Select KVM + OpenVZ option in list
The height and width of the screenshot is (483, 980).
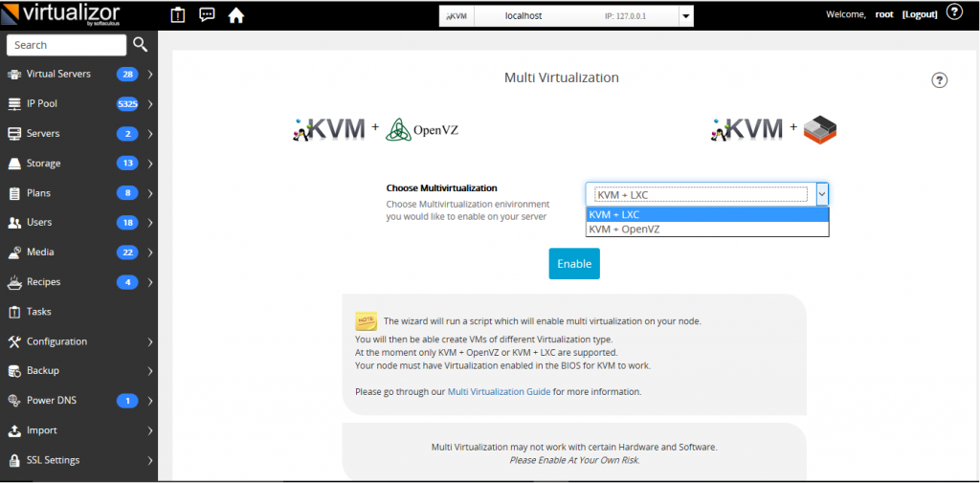(707, 230)
